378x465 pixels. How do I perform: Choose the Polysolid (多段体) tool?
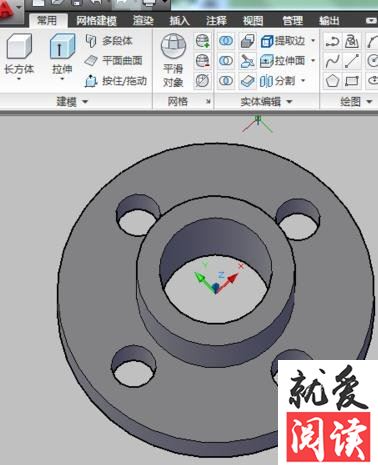point(108,41)
